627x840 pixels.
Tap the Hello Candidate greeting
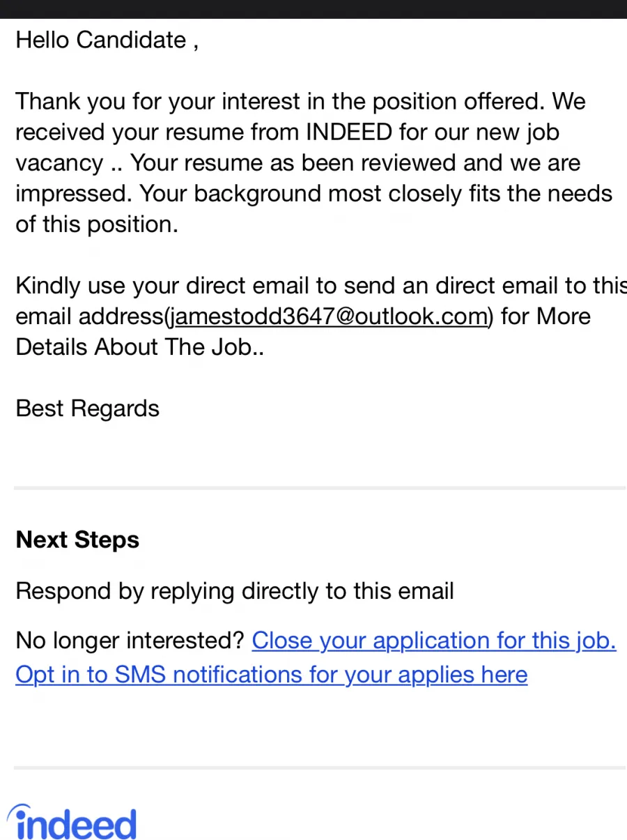[x=107, y=40]
